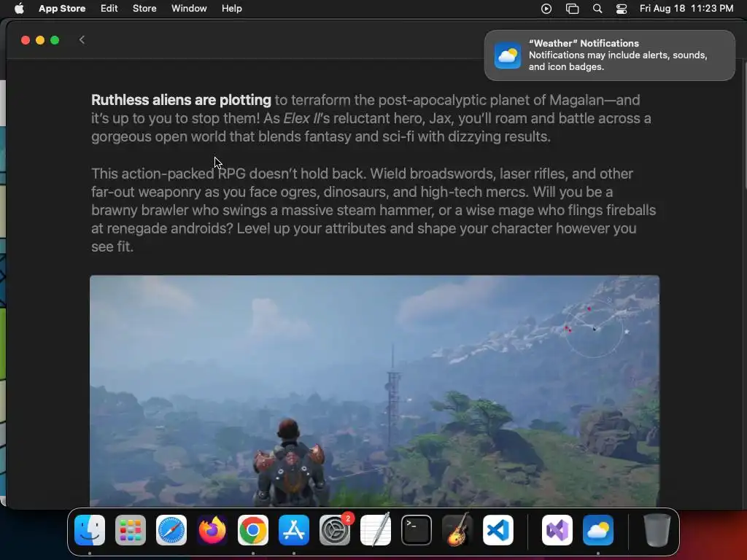Open Visual Studio Code from the Dock
The height and width of the screenshot is (560, 747).
[x=498, y=530]
